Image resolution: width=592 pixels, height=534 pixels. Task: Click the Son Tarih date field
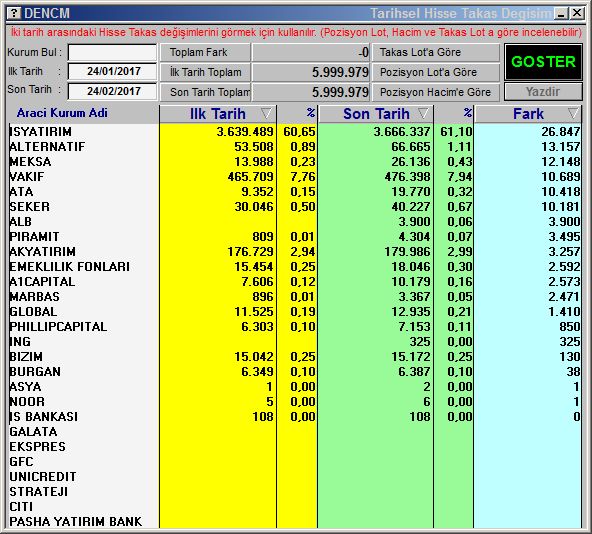(113, 91)
